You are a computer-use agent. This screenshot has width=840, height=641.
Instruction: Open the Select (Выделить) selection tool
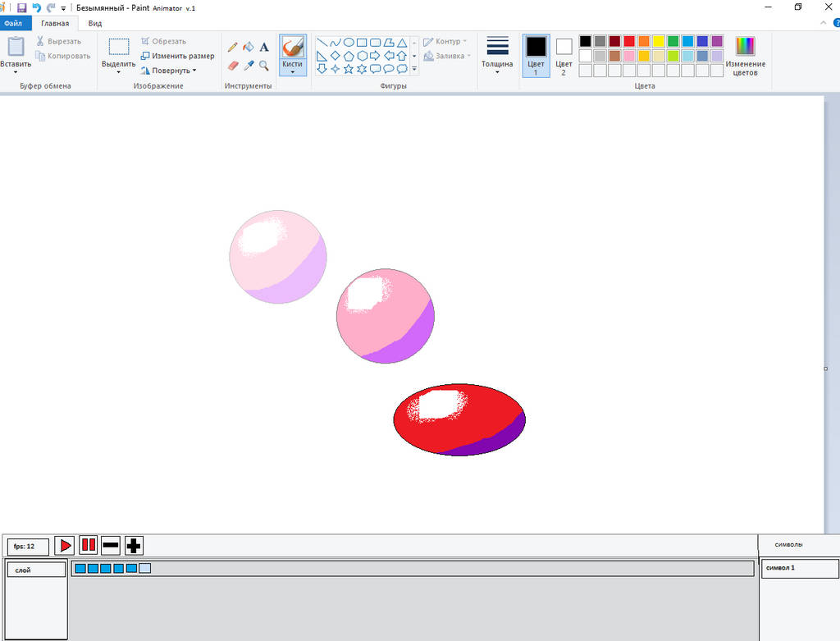coord(118,47)
